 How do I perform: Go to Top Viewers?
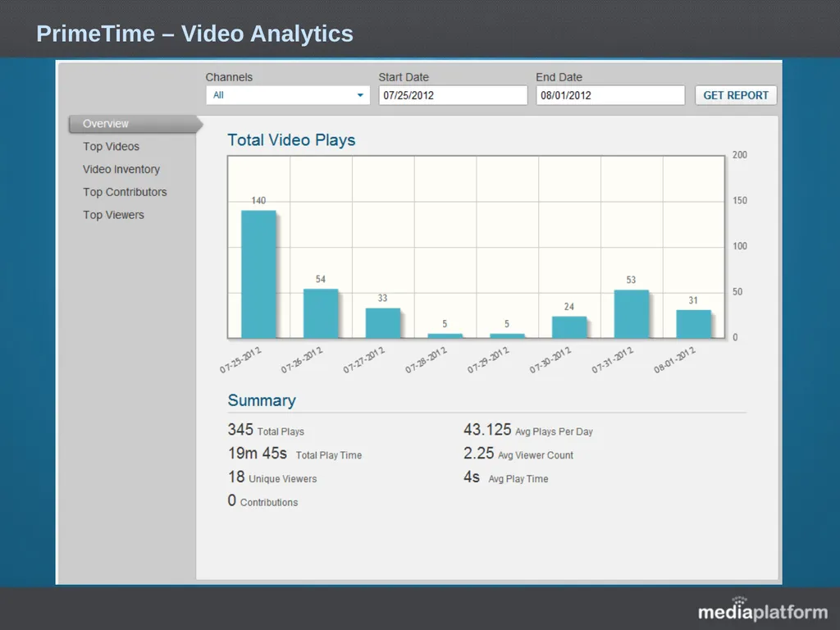pyautogui.click(x=113, y=215)
